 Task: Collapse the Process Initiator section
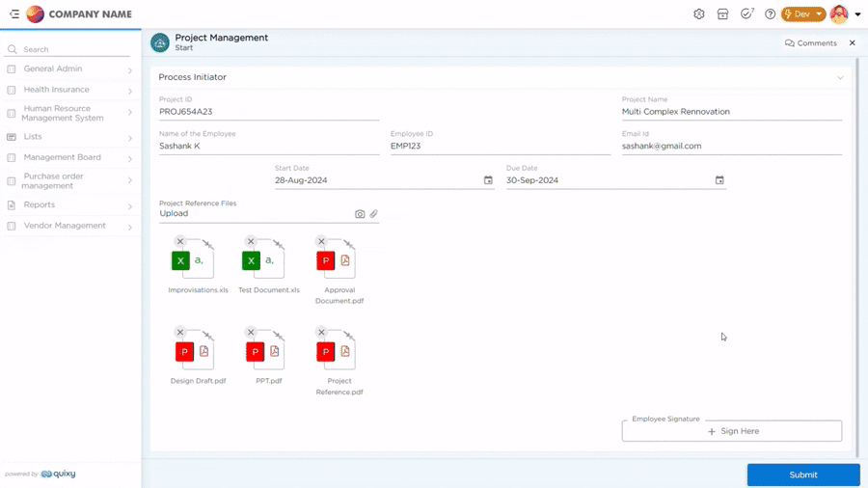(840, 77)
